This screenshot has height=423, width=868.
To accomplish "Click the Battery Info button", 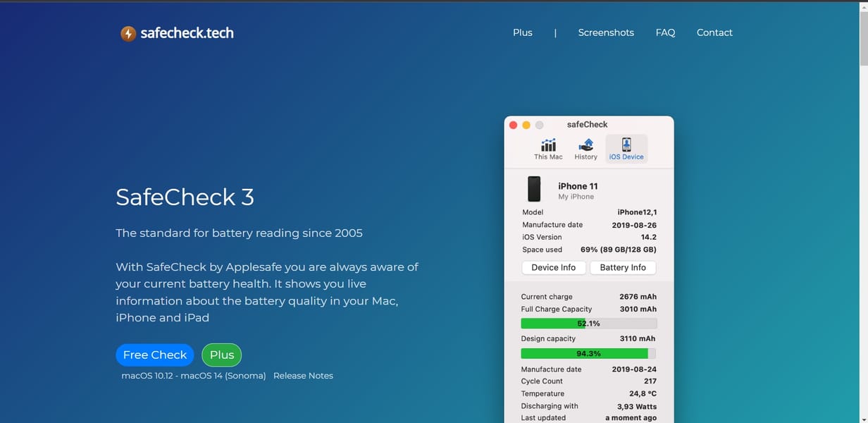I will tap(623, 267).
